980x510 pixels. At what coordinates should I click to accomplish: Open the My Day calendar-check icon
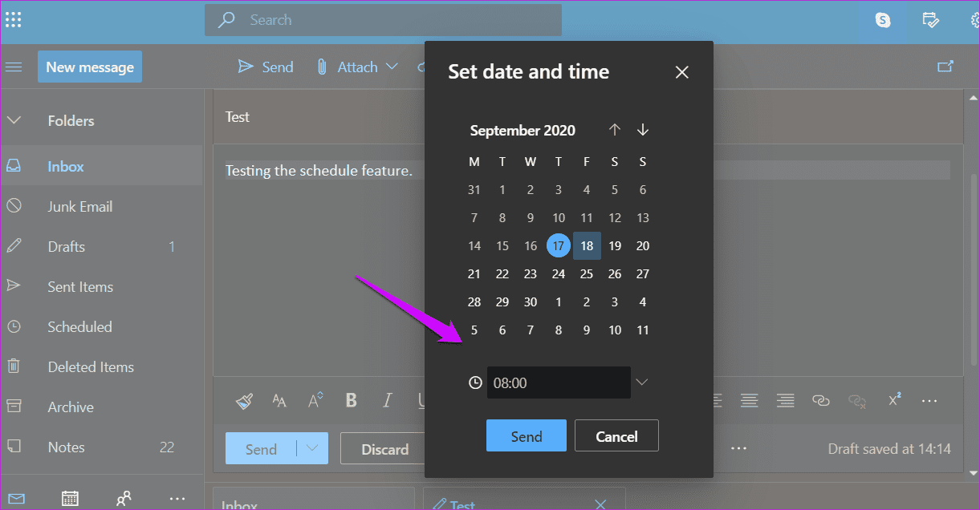pyautogui.click(x=931, y=21)
